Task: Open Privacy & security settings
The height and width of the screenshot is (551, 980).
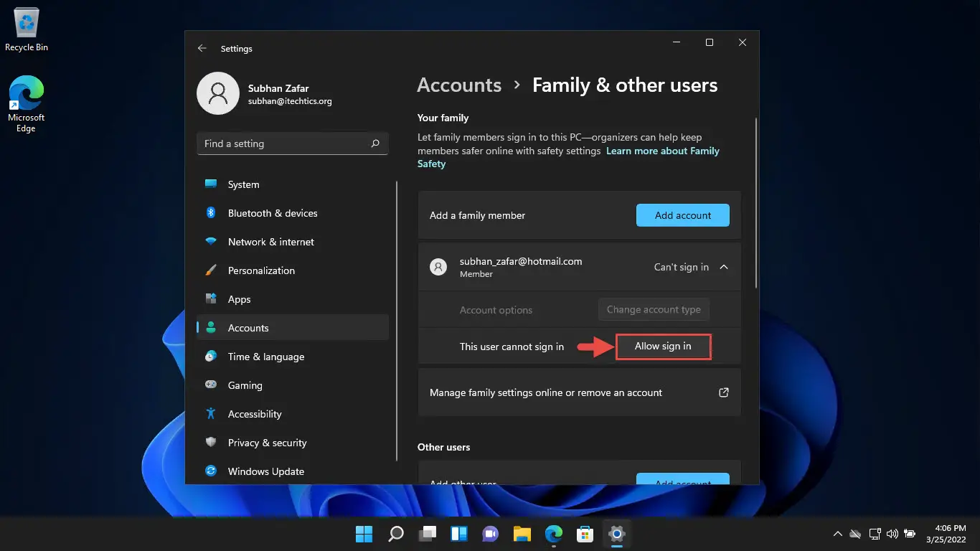Action: pos(293,443)
